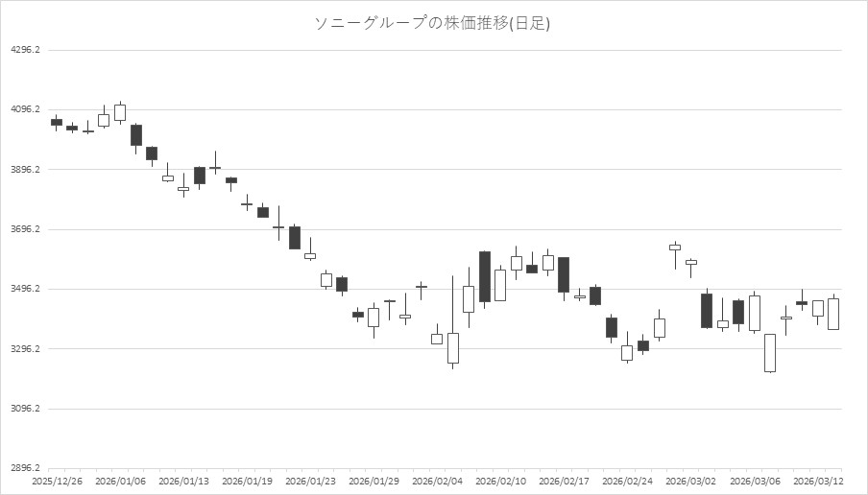Select the 2026/02/24 date label
868x495 pixels.
(x=626, y=480)
